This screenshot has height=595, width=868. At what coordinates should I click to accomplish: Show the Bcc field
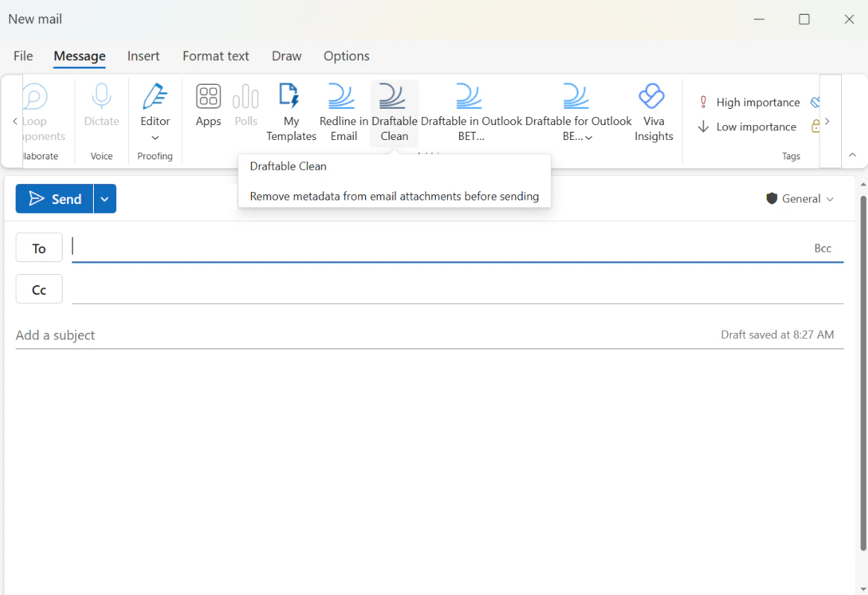(823, 249)
